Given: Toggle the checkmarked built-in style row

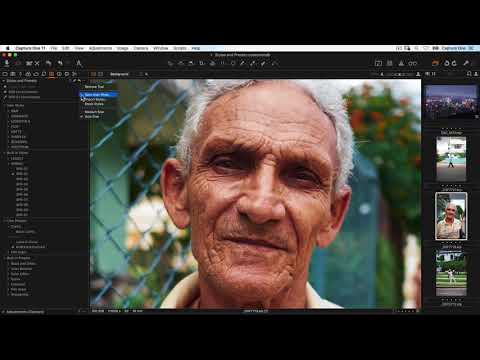Looking at the screenshot, I should 20,174.
